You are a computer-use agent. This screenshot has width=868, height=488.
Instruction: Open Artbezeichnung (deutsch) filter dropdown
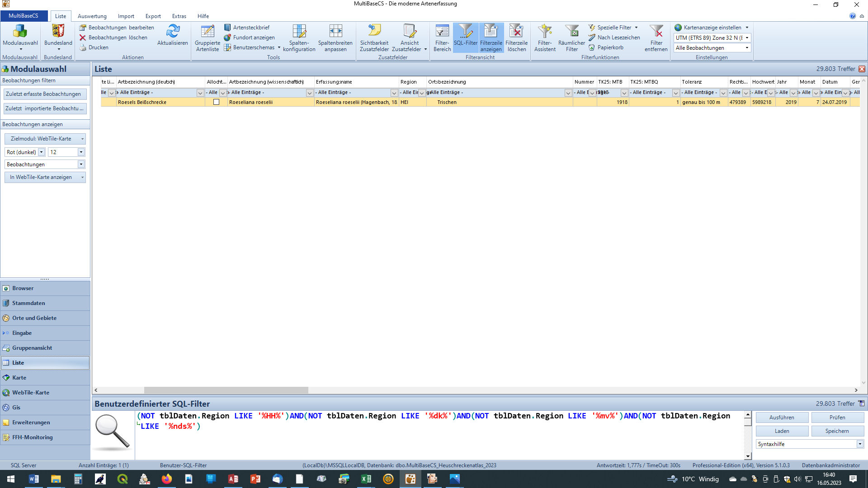coord(200,93)
